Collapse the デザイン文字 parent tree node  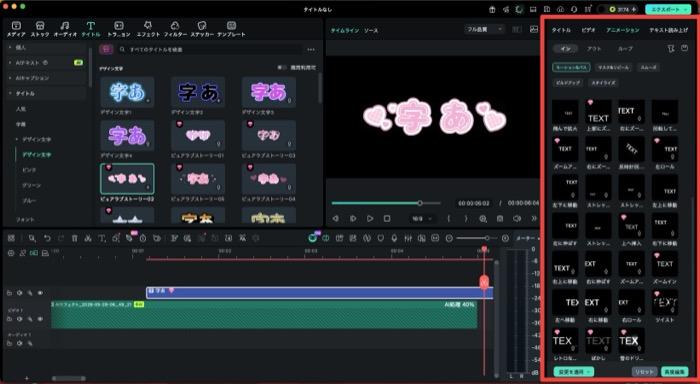point(17,139)
